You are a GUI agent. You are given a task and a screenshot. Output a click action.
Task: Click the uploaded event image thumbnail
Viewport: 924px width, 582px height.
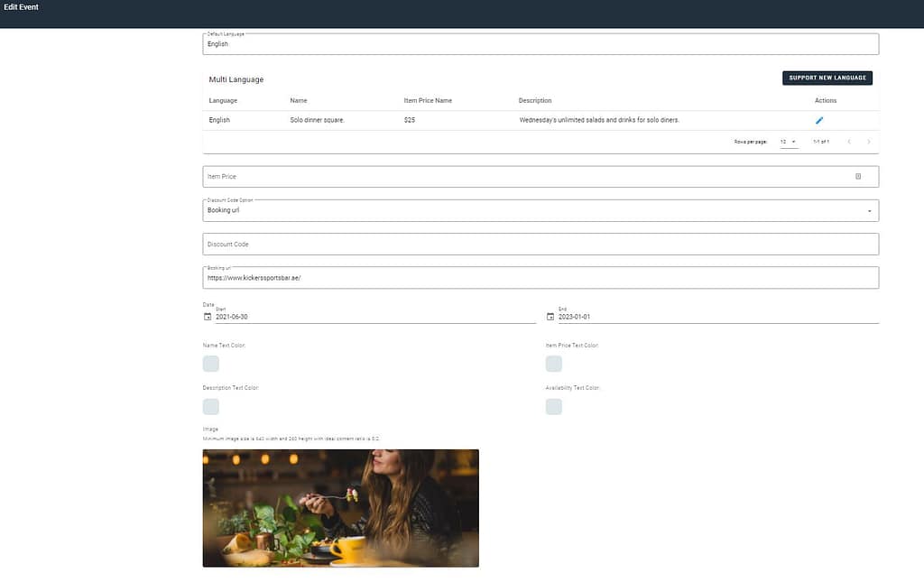coord(340,508)
